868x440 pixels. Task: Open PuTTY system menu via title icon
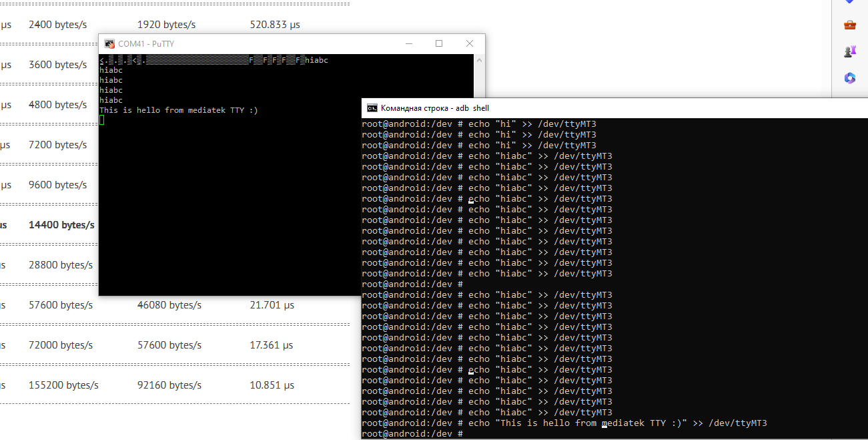(x=109, y=44)
